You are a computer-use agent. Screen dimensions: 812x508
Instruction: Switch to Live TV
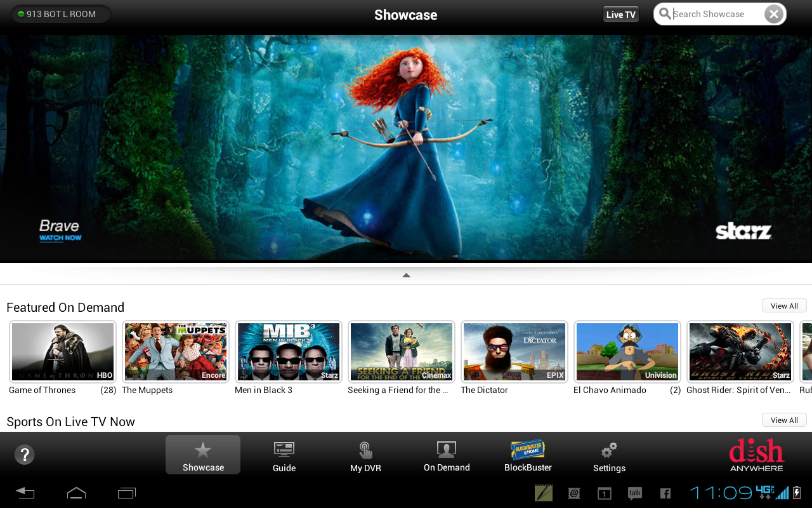(620, 13)
